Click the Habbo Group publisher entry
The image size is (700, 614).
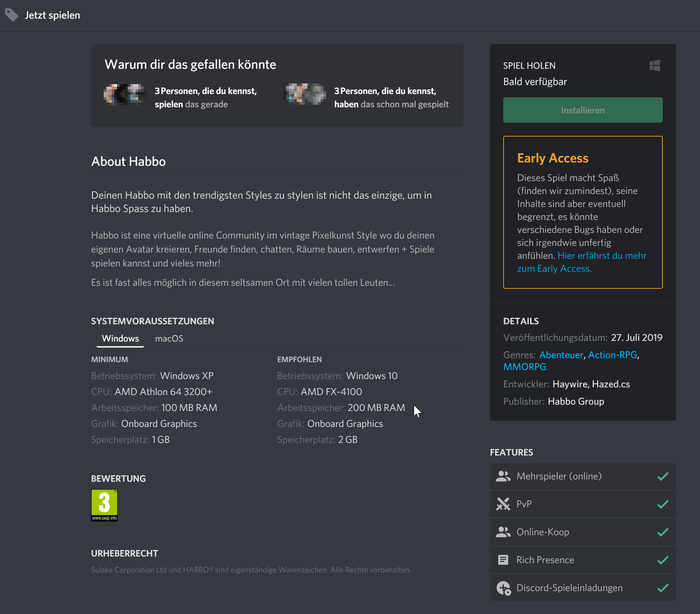pos(576,401)
